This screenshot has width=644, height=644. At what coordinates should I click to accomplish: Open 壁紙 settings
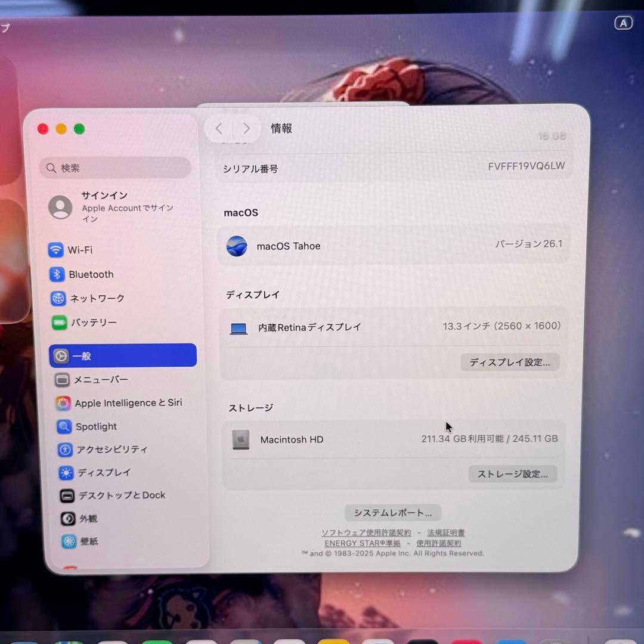86,541
